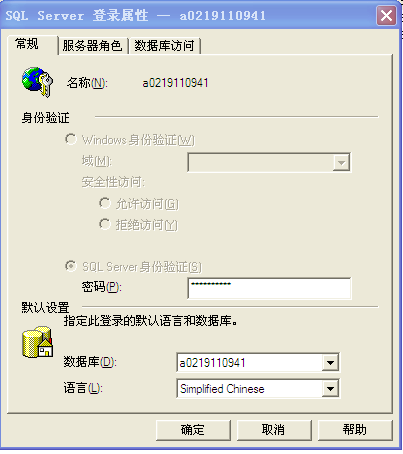Select Windows 身份验证 radio button
The width and height of the screenshot is (403, 454).
(71, 139)
